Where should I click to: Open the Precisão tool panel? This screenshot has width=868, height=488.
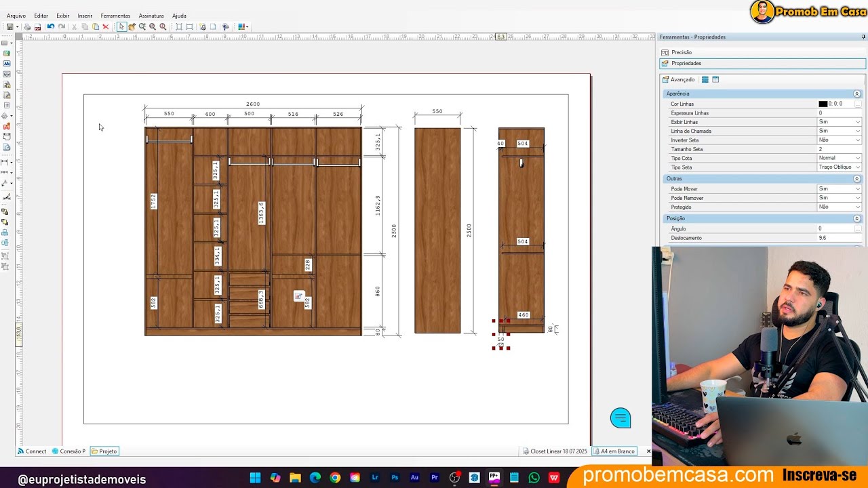click(x=762, y=52)
